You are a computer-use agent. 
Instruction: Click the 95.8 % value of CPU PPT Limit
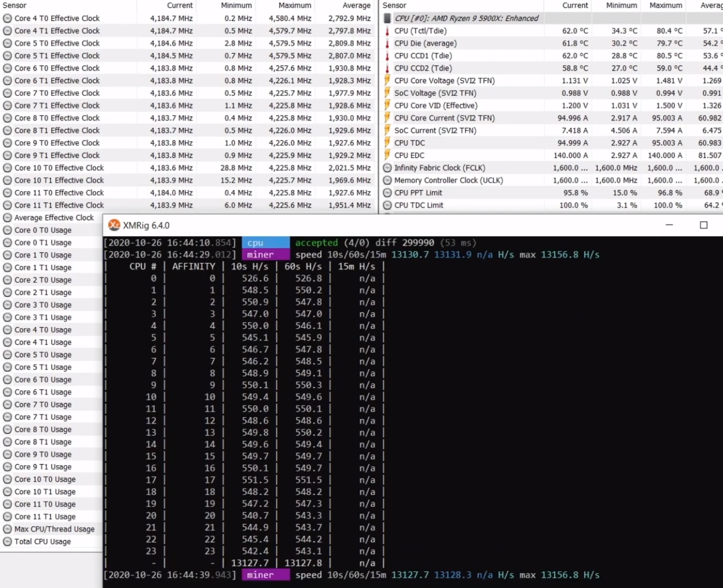tap(576, 193)
